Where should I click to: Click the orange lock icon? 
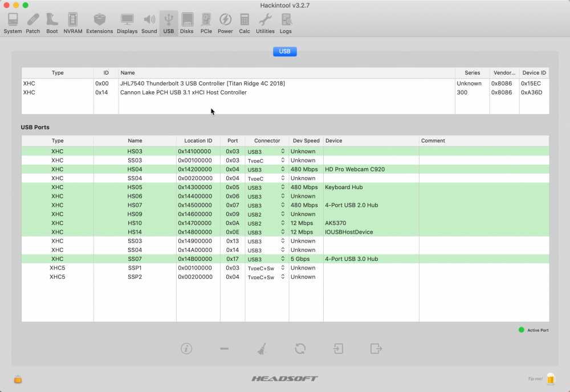18,379
